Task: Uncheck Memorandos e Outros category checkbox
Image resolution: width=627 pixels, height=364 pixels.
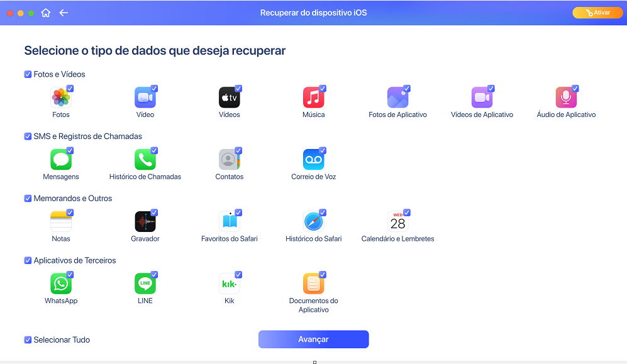Action: point(28,199)
